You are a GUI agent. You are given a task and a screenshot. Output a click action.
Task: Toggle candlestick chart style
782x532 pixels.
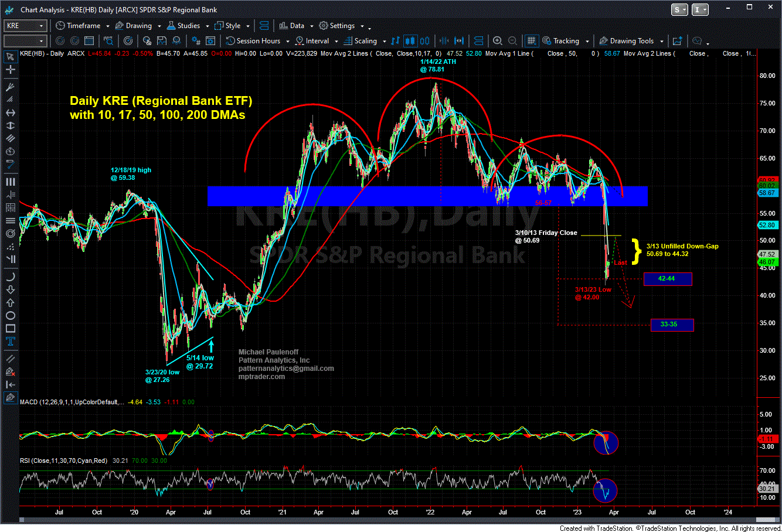(x=410, y=41)
